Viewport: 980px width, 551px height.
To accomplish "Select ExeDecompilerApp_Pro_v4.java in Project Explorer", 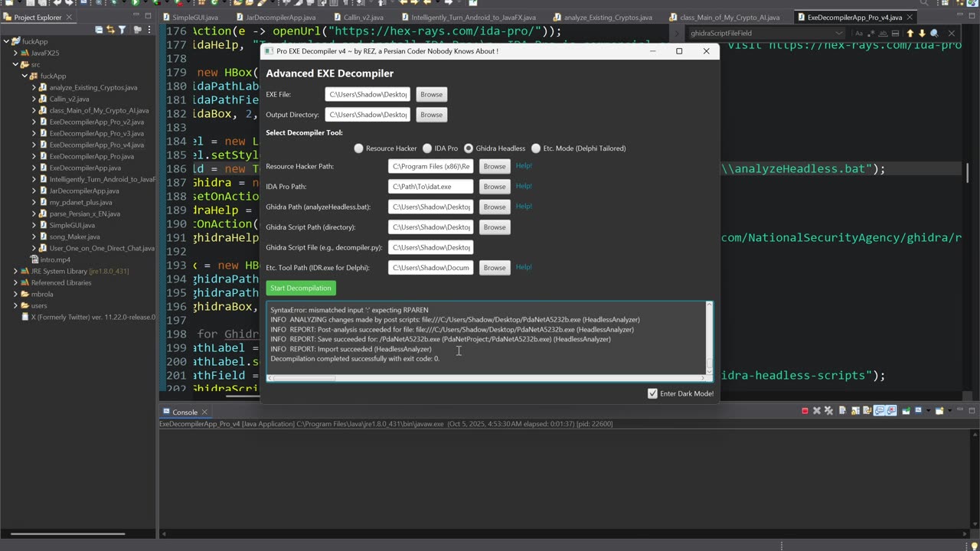I will coord(96,145).
